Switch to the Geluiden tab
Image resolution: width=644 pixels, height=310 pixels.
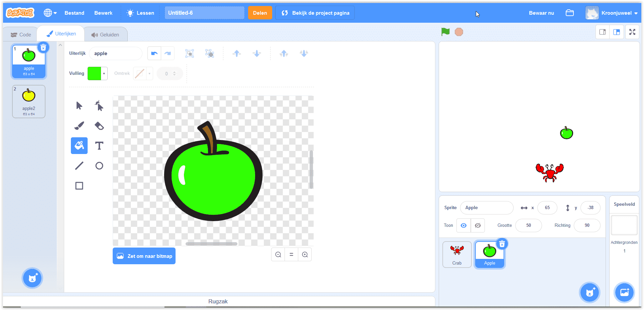tap(105, 35)
